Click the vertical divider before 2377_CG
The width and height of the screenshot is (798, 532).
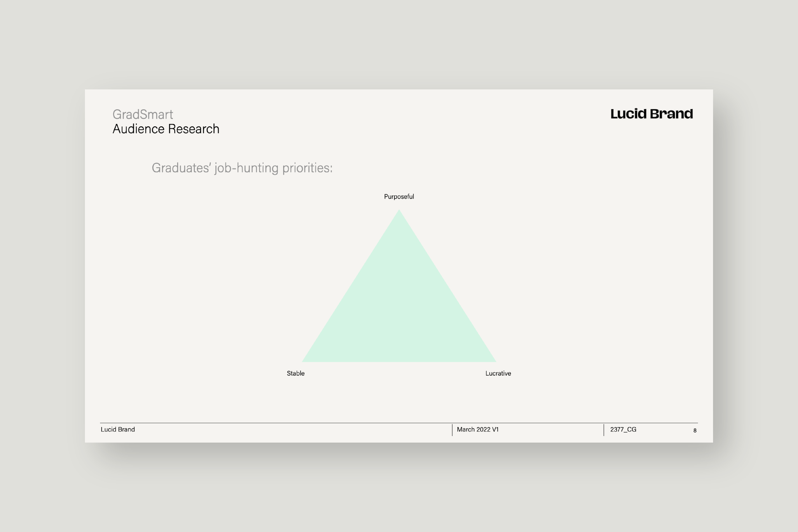[604, 430]
